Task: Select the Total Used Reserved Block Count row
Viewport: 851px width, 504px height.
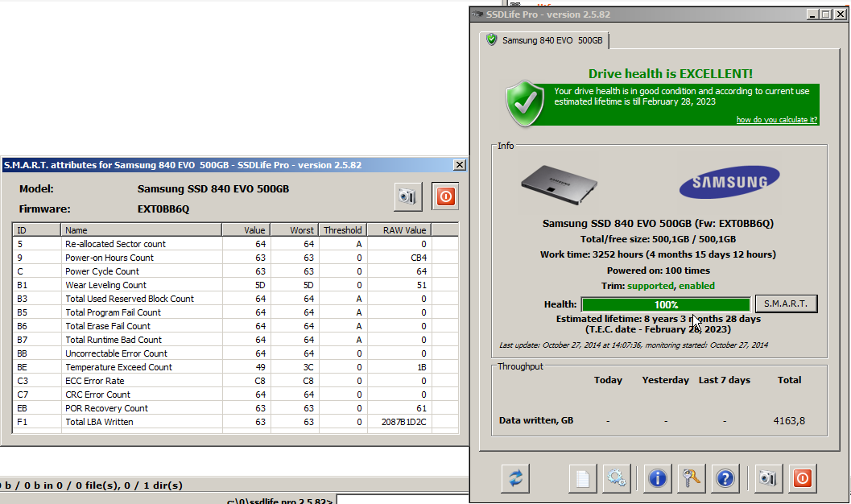Action: 236,299
